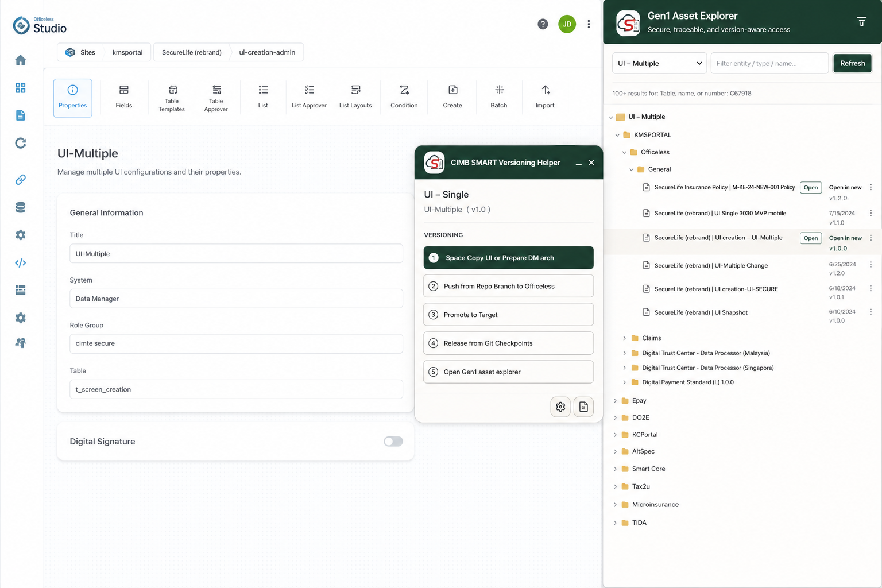Open the Create tab
The width and height of the screenshot is (882, 588).
point(452,98)
